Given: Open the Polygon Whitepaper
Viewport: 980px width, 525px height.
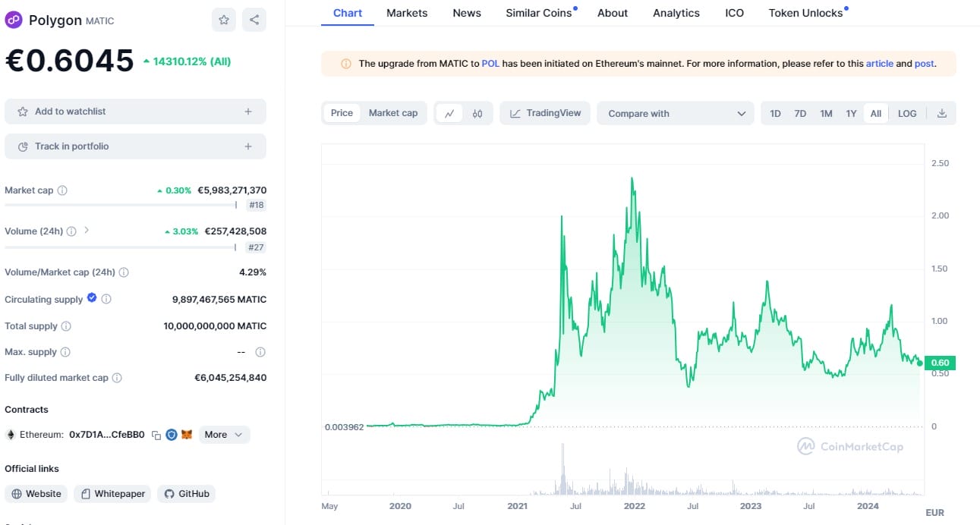Looking at the screenshot, I should 112,493.
